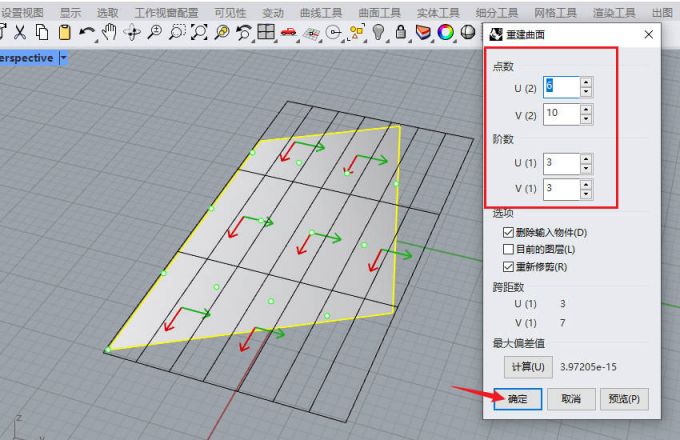The image size is (680, 440).
Task: Increase 点数 U with up spinner
Action: click(586, 82)
